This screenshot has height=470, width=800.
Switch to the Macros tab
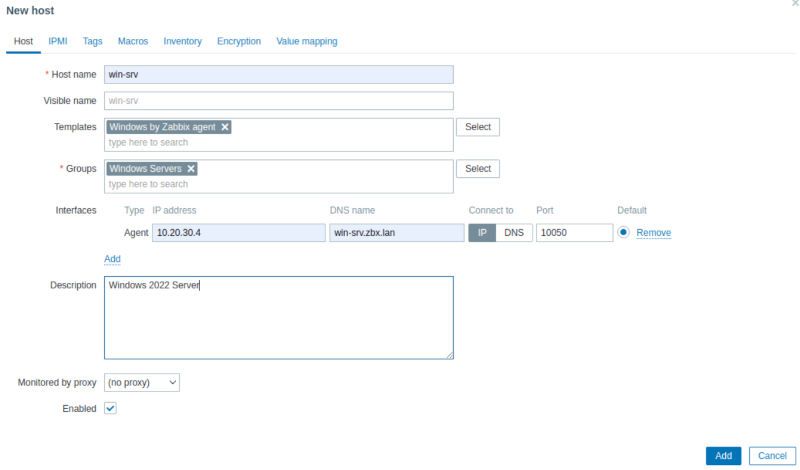click(133, 41)
